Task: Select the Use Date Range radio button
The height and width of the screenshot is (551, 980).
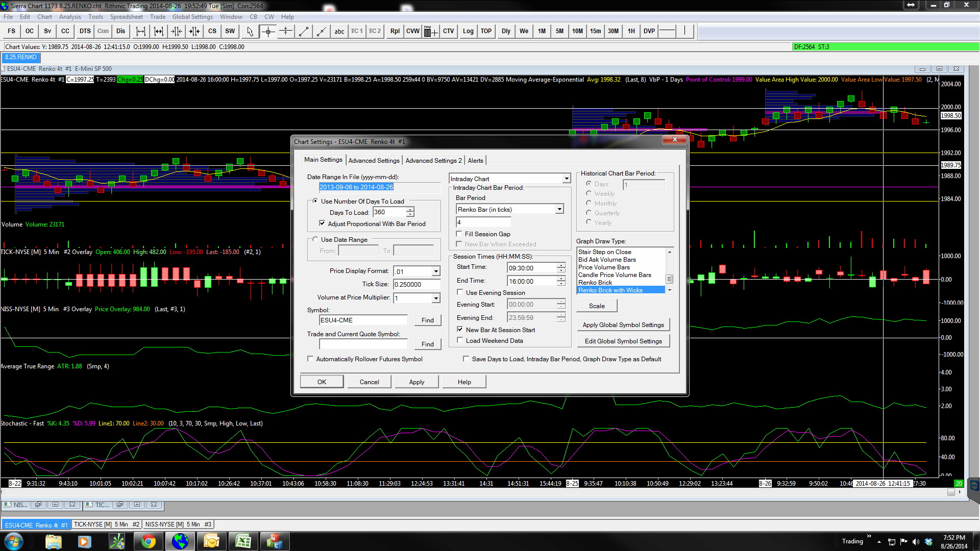Action: pyautogui.click(x=315, y=239)
